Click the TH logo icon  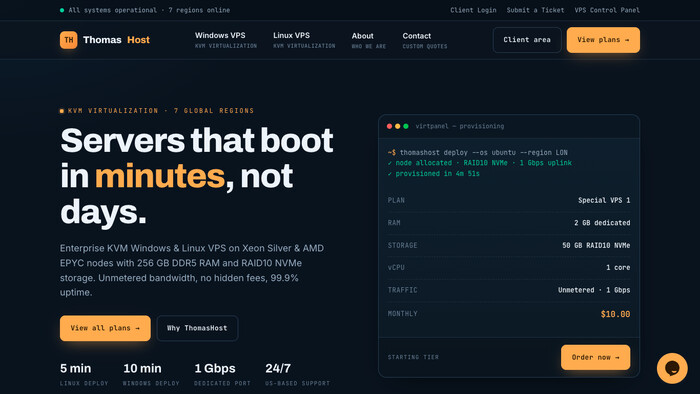69,40
